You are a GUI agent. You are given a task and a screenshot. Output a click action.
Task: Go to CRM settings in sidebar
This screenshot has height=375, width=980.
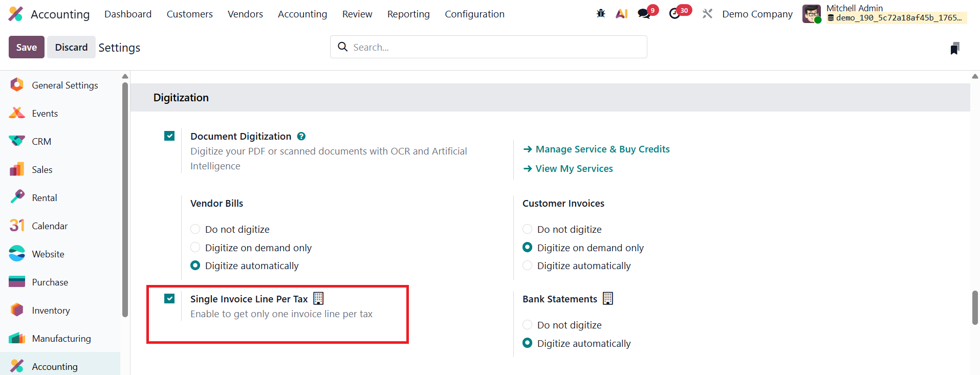(x=41, y=142)
